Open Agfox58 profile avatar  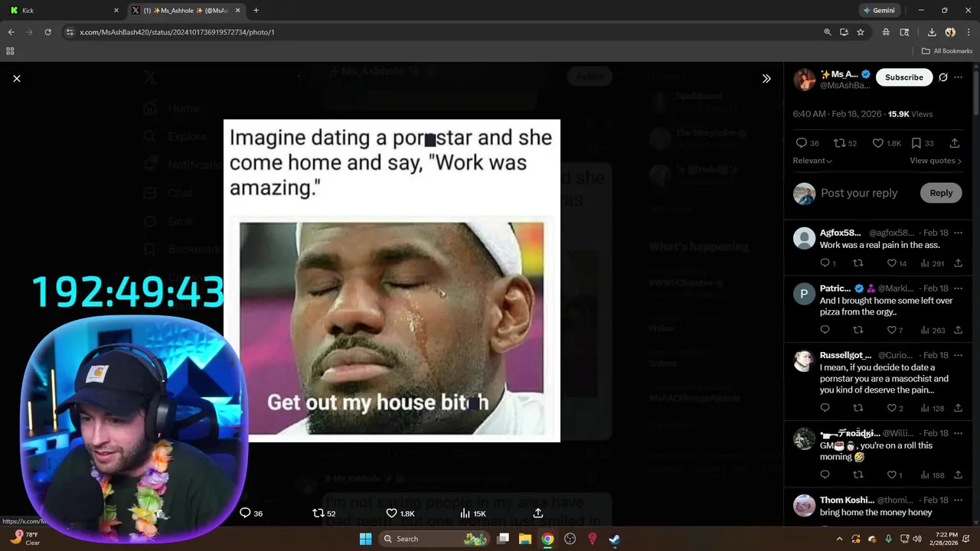[804, 238]
